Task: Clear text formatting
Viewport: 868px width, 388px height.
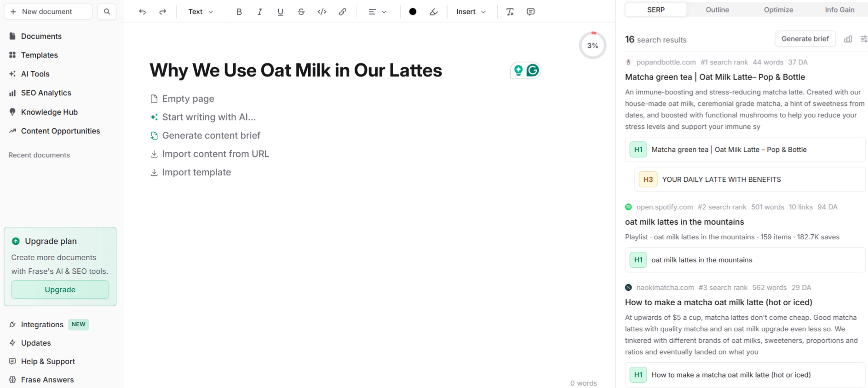Action: (x=510, y=12)
